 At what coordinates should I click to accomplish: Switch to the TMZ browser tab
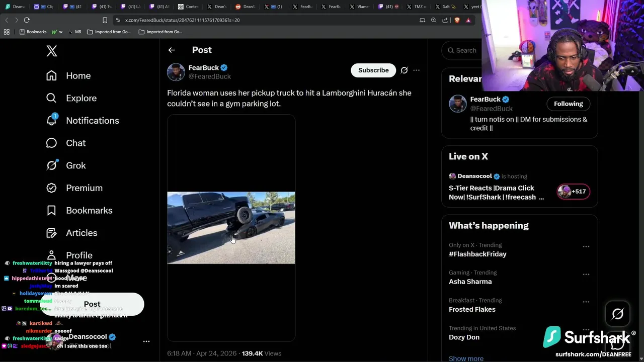416,7
